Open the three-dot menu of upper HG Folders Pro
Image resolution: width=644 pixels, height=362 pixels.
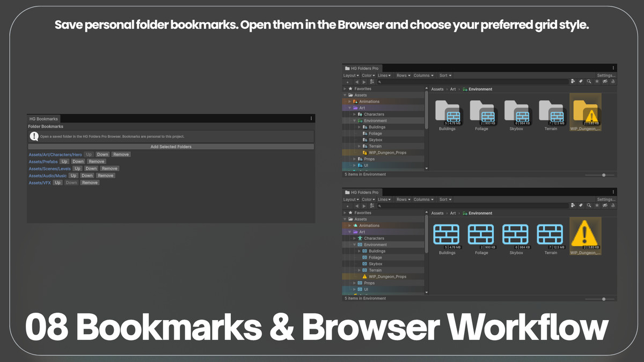pos(613,68)
